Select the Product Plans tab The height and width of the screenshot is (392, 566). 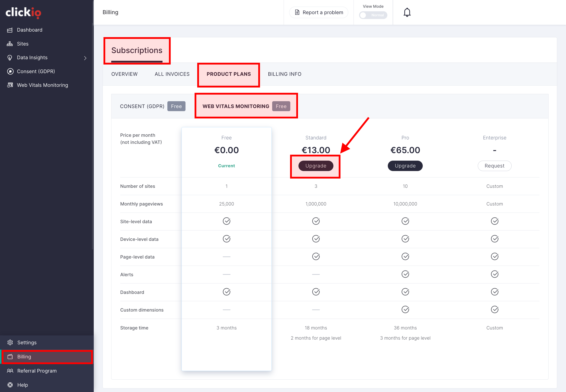229,74
